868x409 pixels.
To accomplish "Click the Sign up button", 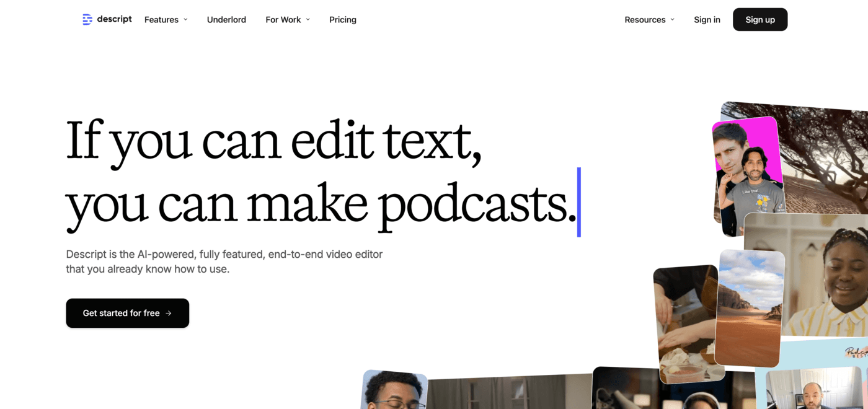I will 760,20.
